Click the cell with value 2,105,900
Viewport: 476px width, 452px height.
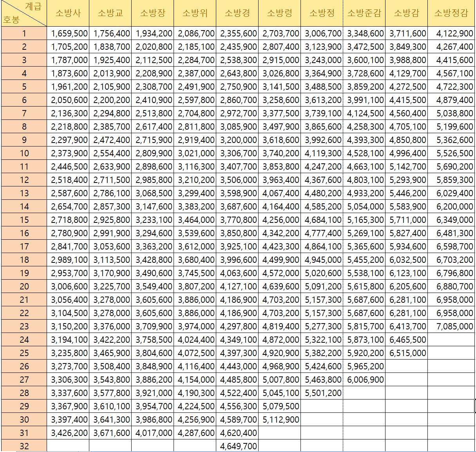click(x=110, y=87)
